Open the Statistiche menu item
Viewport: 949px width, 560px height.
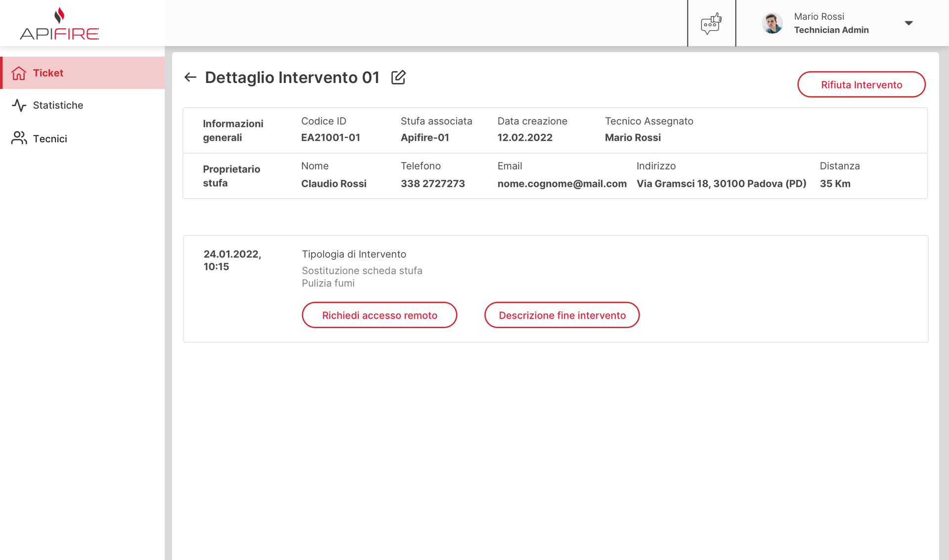point(58,105)
